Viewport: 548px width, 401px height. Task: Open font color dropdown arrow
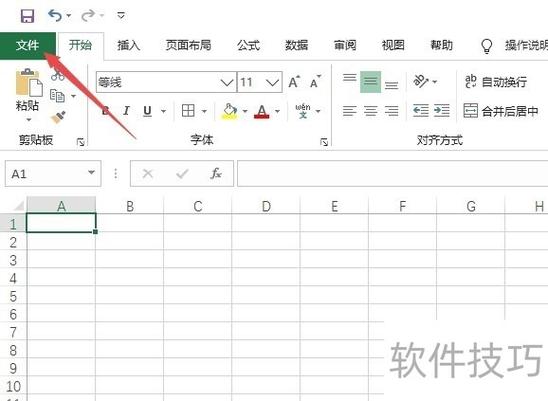[277, 112]
